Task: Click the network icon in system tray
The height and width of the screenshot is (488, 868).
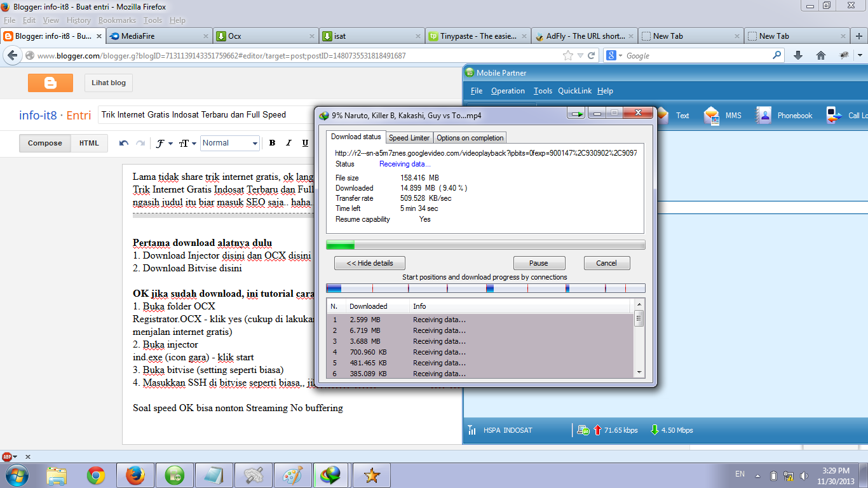Action: click(789, 475)
